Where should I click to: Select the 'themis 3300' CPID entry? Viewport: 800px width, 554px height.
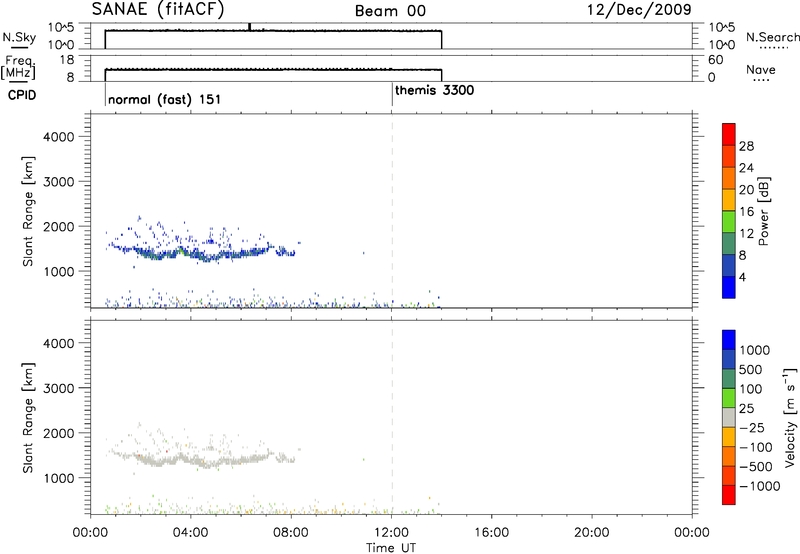[x=435, y=90]
